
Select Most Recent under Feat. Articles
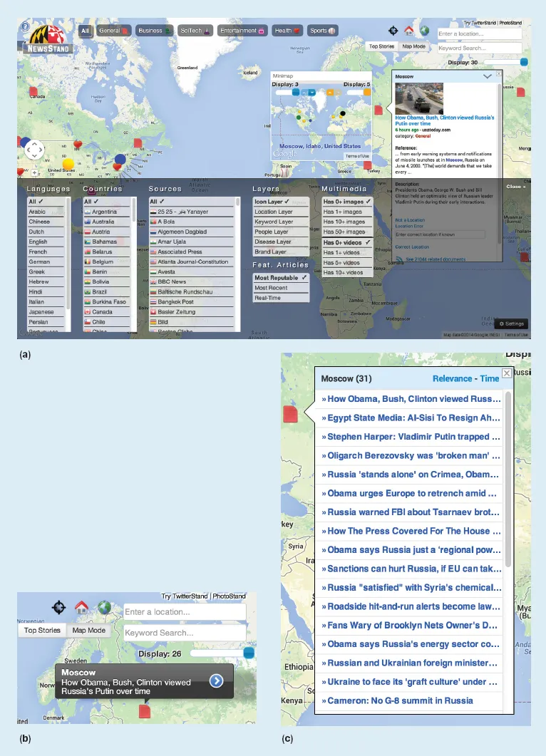coord(281,288)
